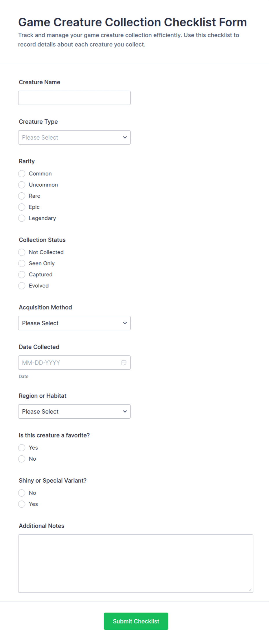Submit the checklist with the green button
269x644 pixels.
136,621
